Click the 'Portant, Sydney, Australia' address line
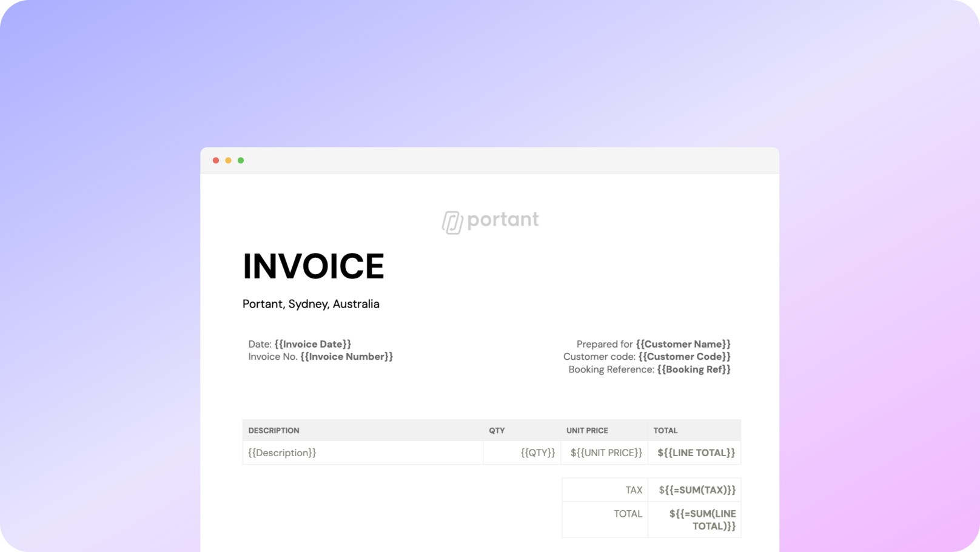Screen dimensions: 980x552 [311, 304]
